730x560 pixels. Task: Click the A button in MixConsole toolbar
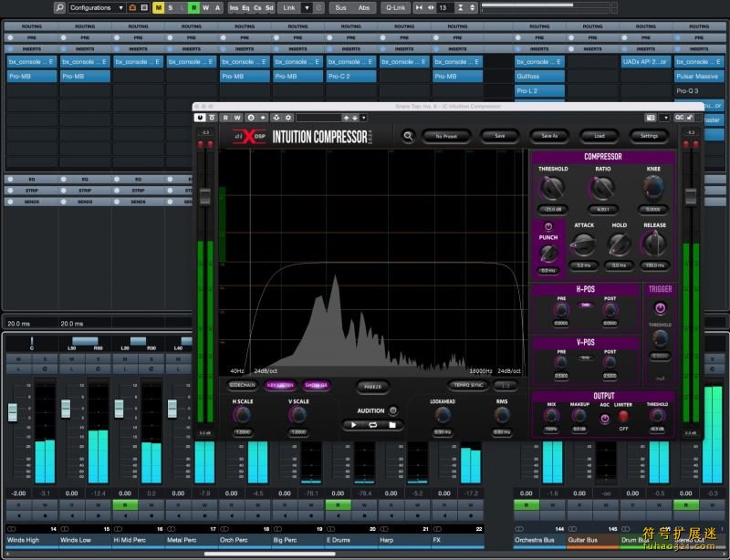(x=217, y=7)
